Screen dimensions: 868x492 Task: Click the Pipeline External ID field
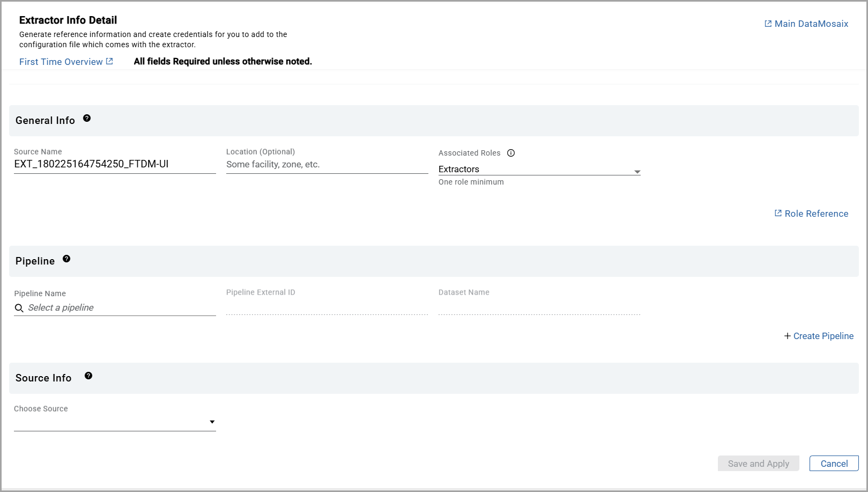coord(327,307)
